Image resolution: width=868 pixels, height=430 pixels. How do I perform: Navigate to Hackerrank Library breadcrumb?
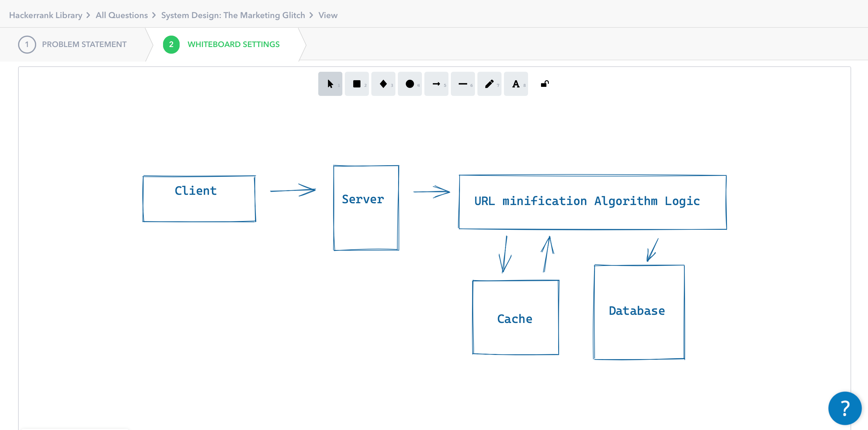point(46,15)
